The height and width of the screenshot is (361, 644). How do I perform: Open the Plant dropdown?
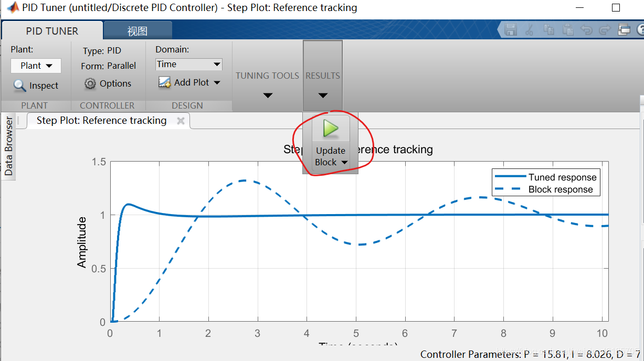coord(36,66)
